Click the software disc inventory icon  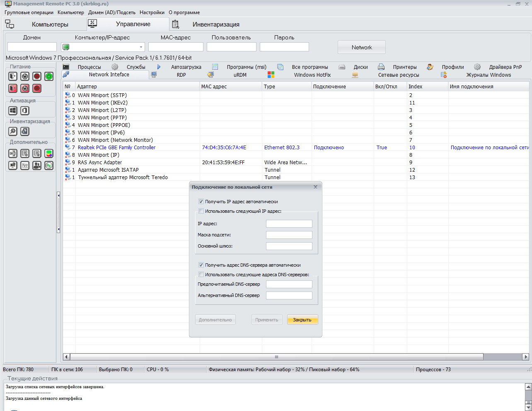[x=25, y=131]
